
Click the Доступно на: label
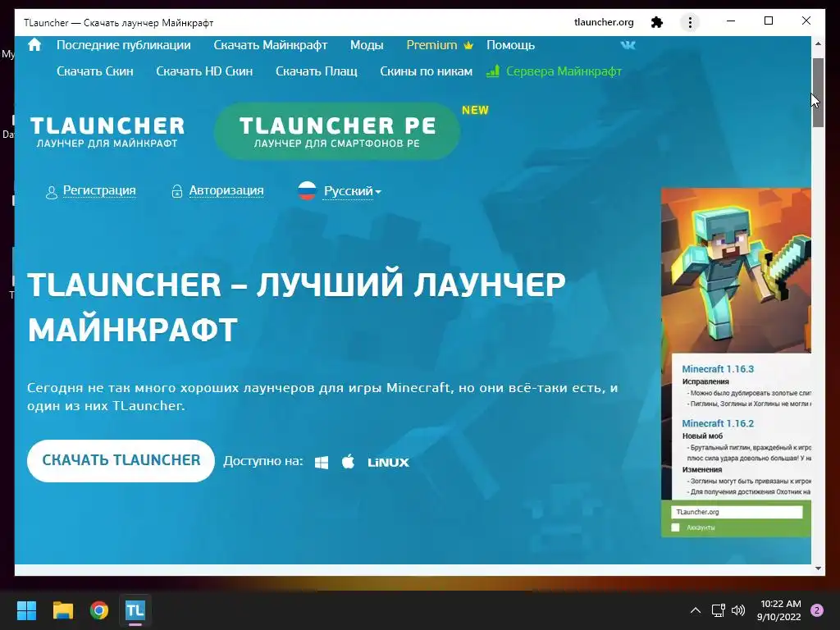click(x=263, y=461)
